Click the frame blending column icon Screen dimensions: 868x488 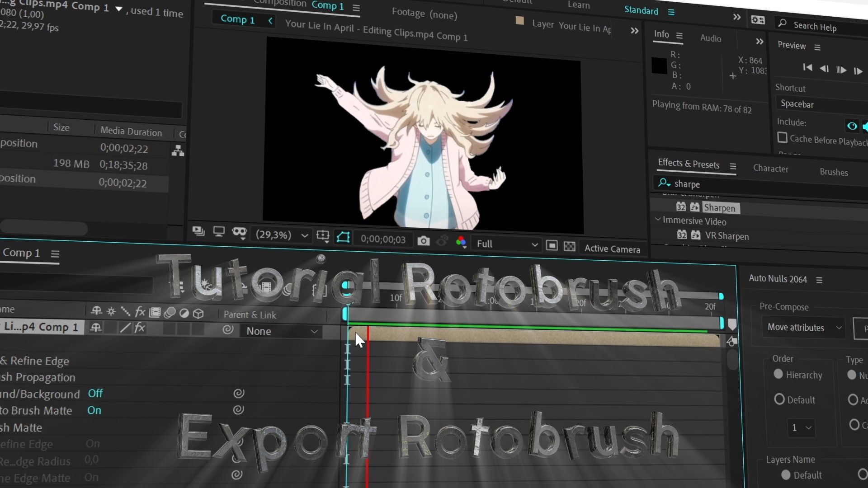point(155,312)
